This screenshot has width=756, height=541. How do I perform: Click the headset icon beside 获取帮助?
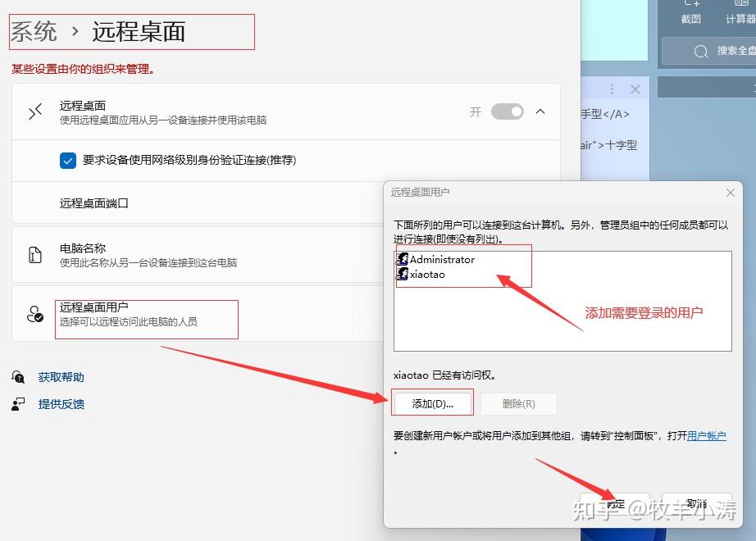[18, 376]
